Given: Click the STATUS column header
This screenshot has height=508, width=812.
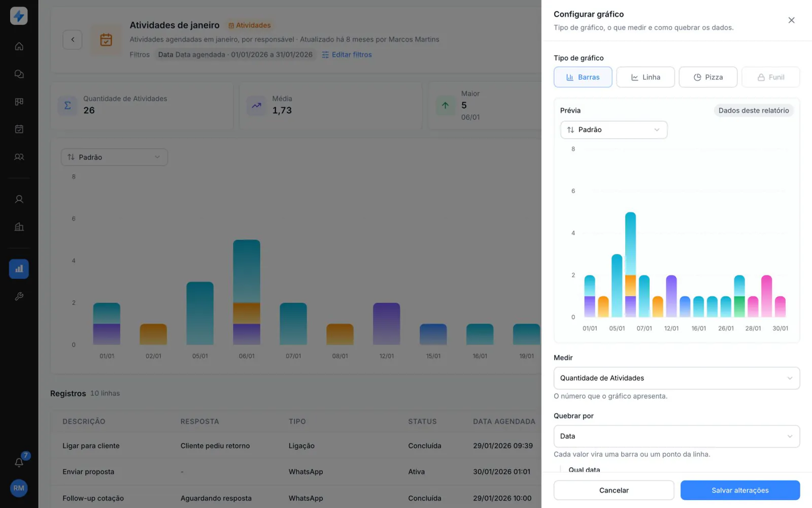Looking at the screenshot, I should pyautogui.click(x=422, y=421).
